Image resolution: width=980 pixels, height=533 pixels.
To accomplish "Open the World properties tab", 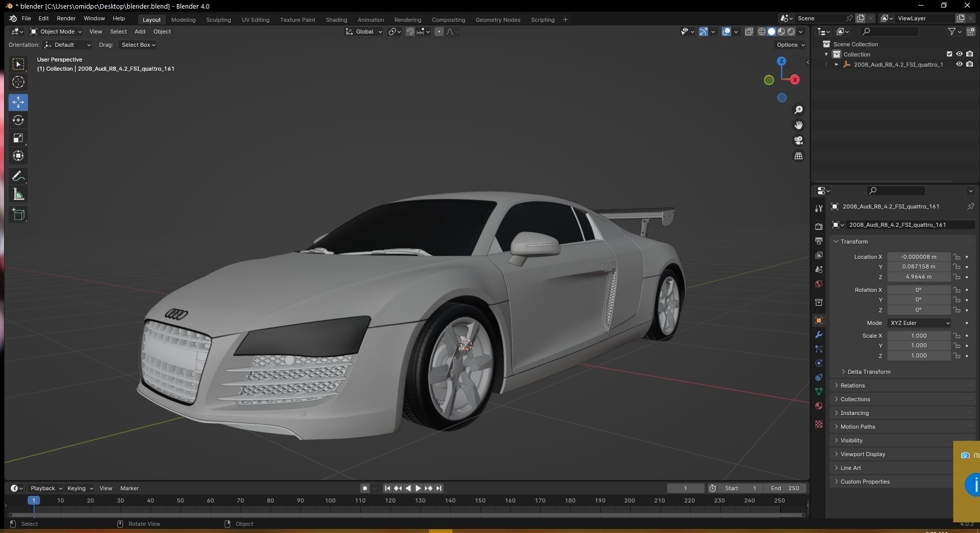I will pyautogui.click(x=819, y=284).
